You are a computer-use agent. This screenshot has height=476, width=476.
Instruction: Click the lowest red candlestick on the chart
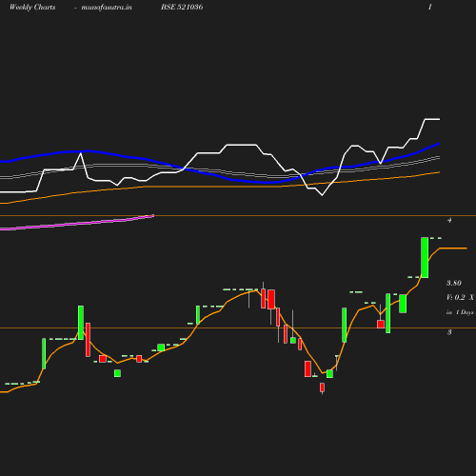[x=322, y=387]
